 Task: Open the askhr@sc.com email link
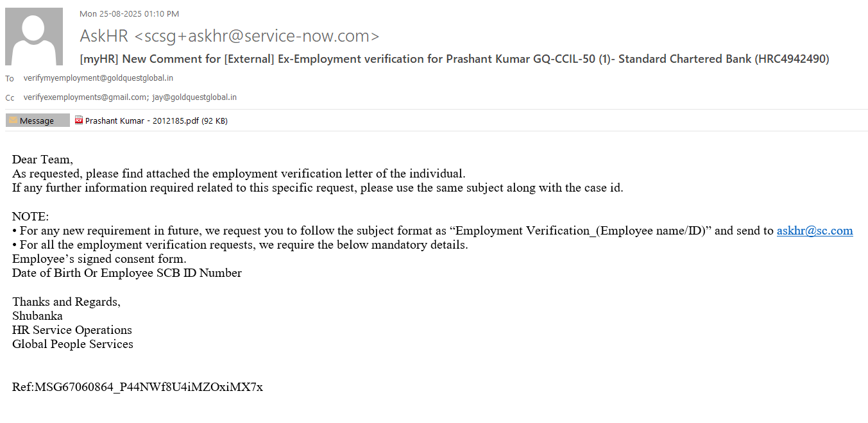[x=814, y=231]
